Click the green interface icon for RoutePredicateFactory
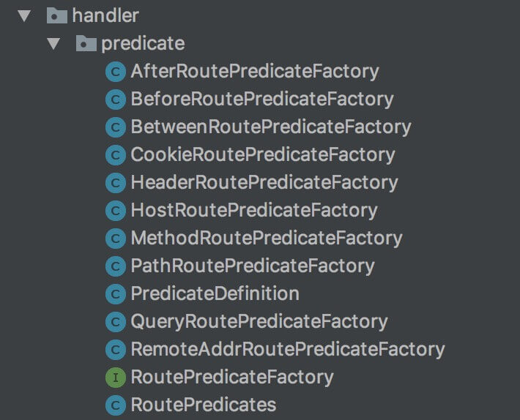Screen dimensions: 520x420 115,378
